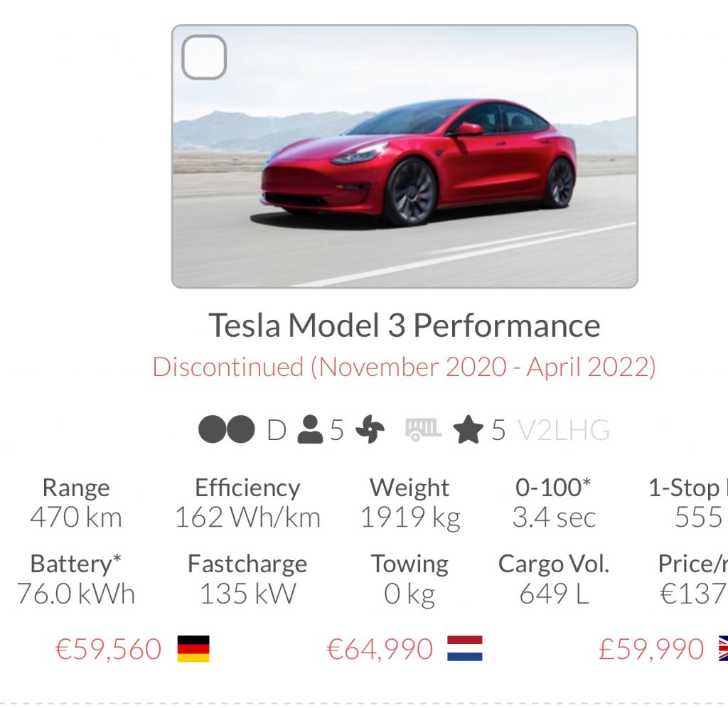Screen dimensions: 728x708
Task: Click the five seats person icon
Action: (x=310, y=429)
